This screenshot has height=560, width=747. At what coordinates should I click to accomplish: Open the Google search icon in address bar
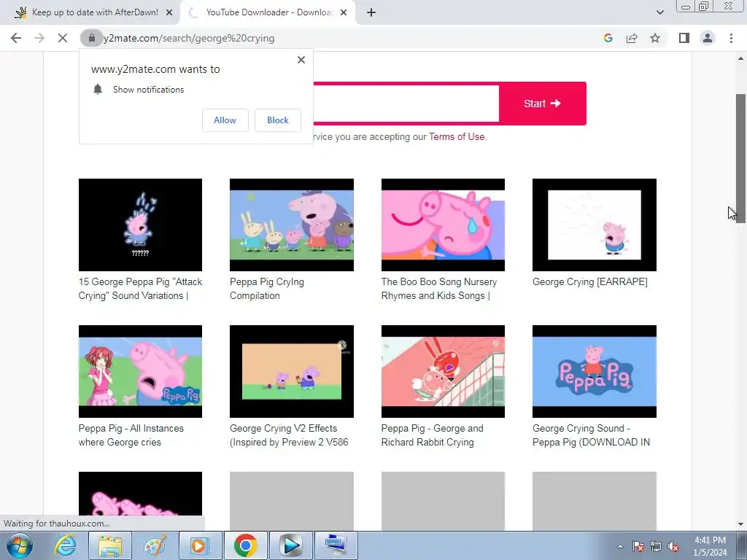pyautogui.click(x=608, y=38)
